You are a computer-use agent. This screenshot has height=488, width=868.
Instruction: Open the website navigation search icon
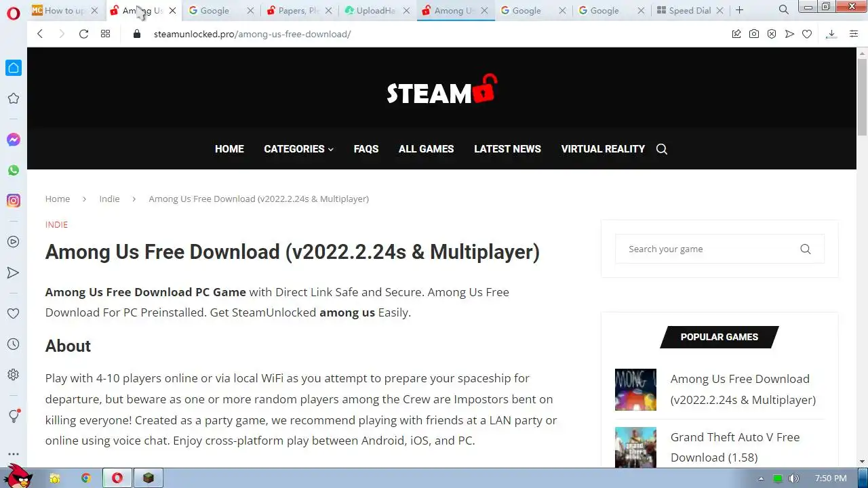pos(662,149)
